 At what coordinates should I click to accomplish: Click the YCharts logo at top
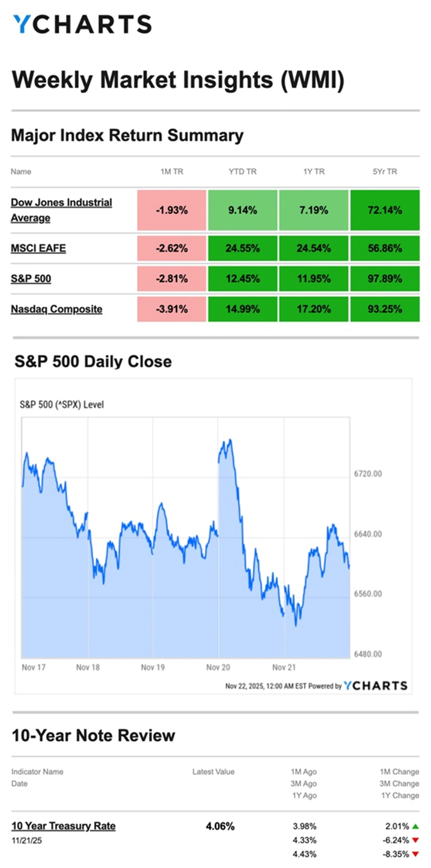coord(82,25)
